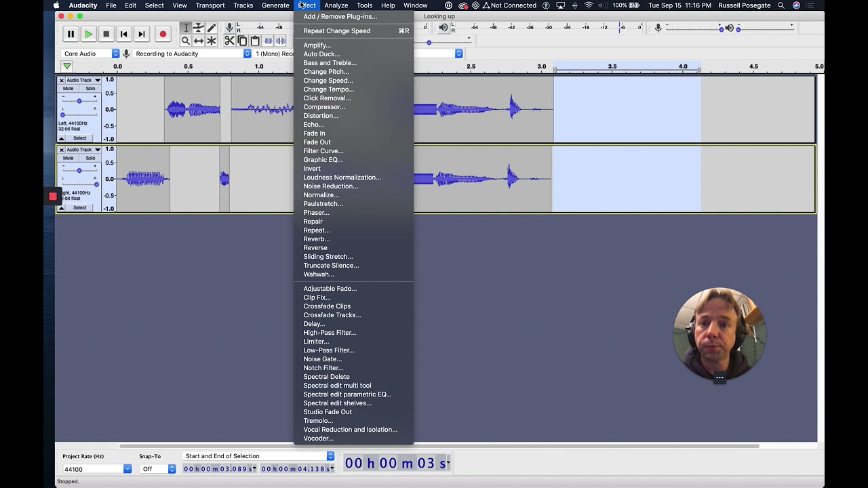Close the second Audio Track with X
Image resolution: width=868 pixels, height=488 pixels.
click(x=61, y=150)
